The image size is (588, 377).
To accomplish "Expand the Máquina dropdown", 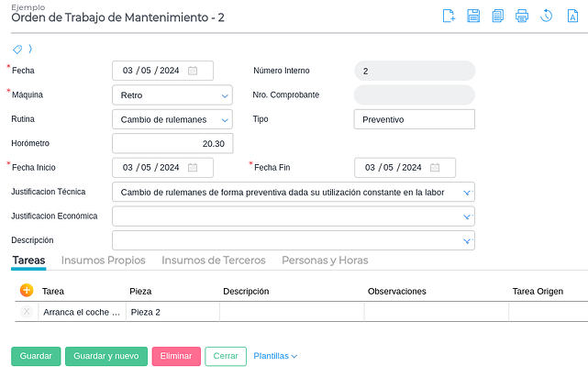I will 226,94.
